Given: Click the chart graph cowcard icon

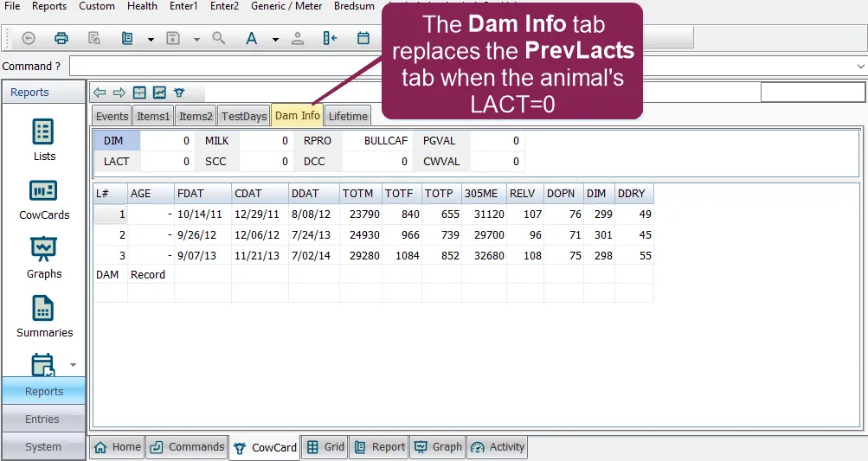Looking at the screenshot, I should tap(159, 93).
